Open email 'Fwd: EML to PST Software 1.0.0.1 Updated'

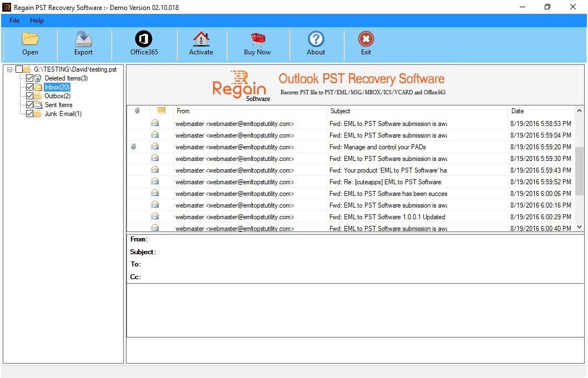387,217
